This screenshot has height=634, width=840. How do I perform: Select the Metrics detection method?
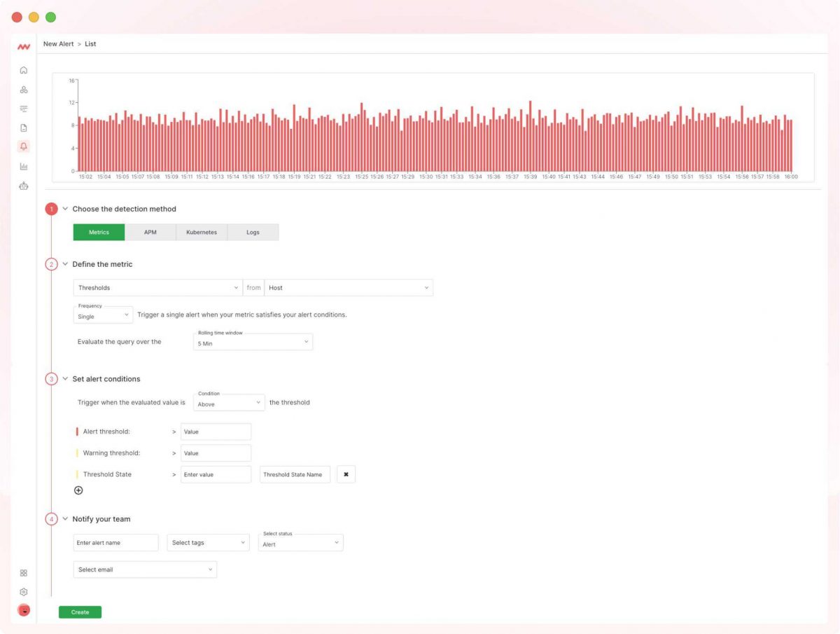pos(99,232)
